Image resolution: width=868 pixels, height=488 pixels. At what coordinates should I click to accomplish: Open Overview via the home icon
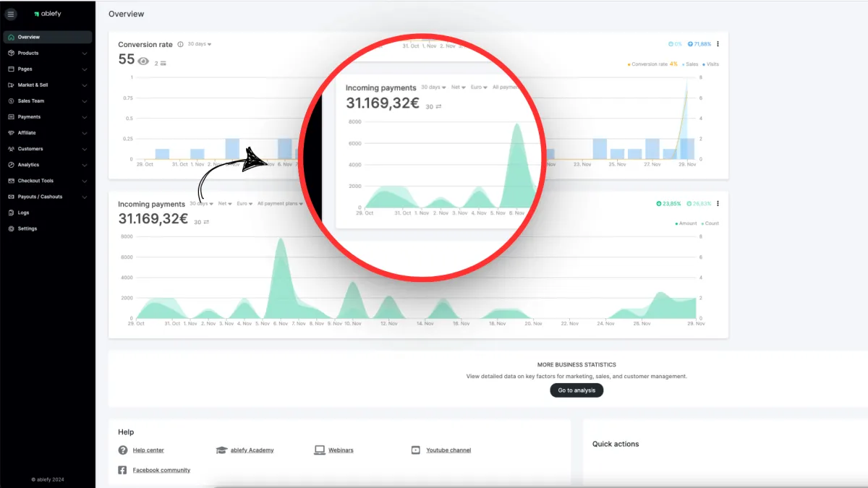coord(11,37)
